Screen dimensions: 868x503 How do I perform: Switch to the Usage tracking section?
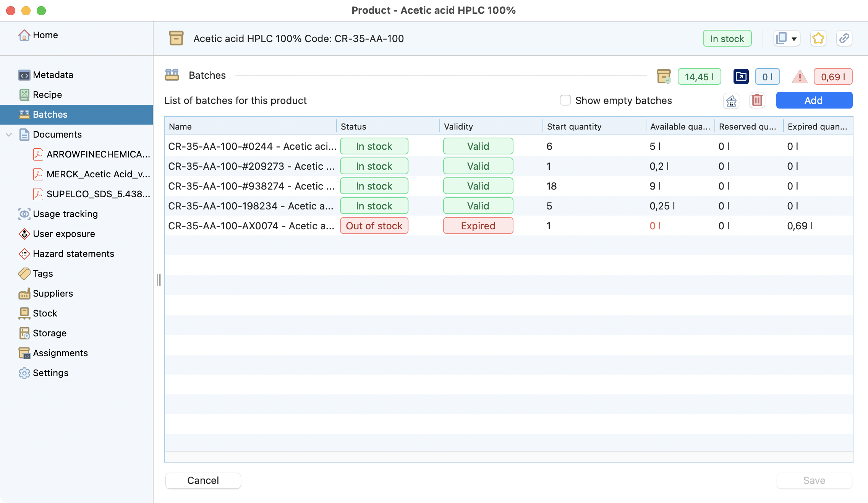tap(65, 214)
